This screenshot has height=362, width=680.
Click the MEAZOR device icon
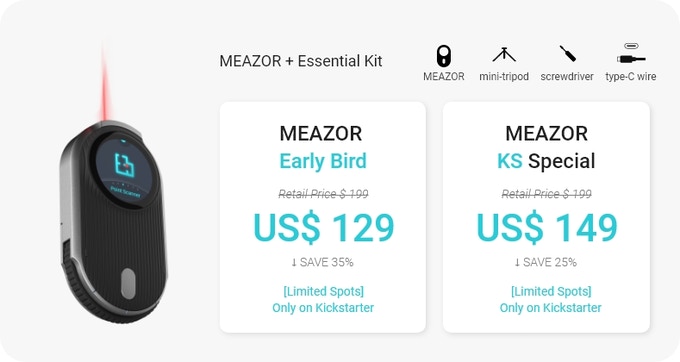[x=443, y=56]
